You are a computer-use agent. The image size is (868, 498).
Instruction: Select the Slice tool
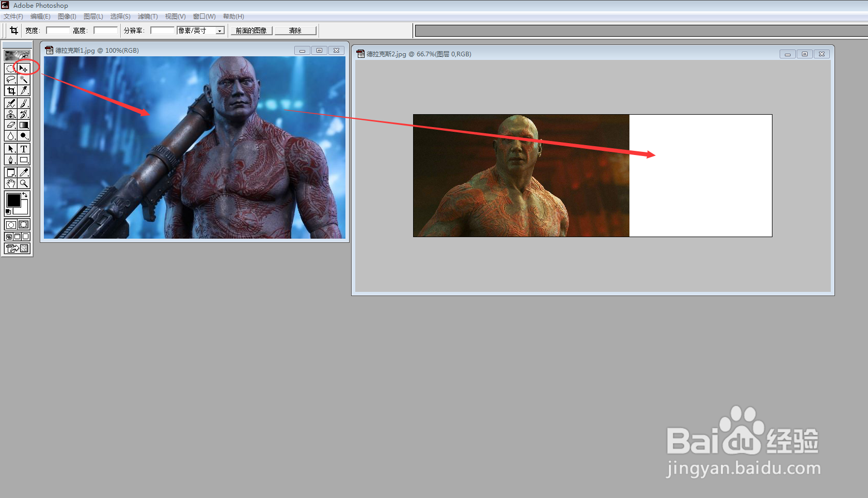23,90
